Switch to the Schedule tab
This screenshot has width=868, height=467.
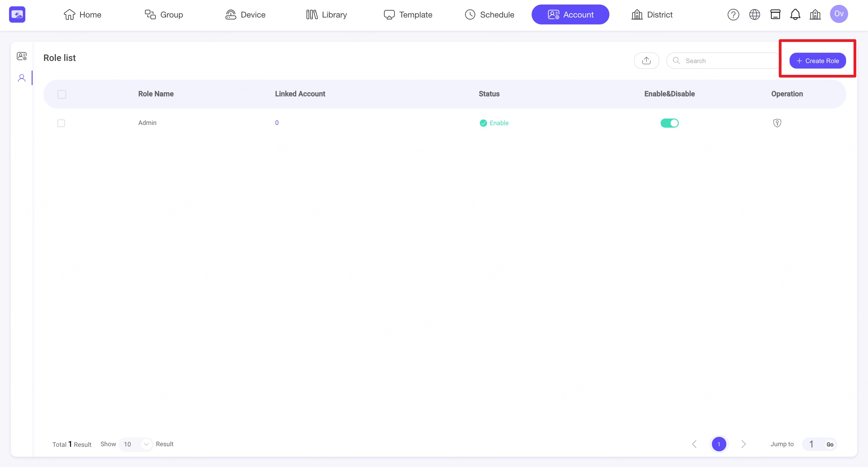pyautogui.click(x=489, y=14)
